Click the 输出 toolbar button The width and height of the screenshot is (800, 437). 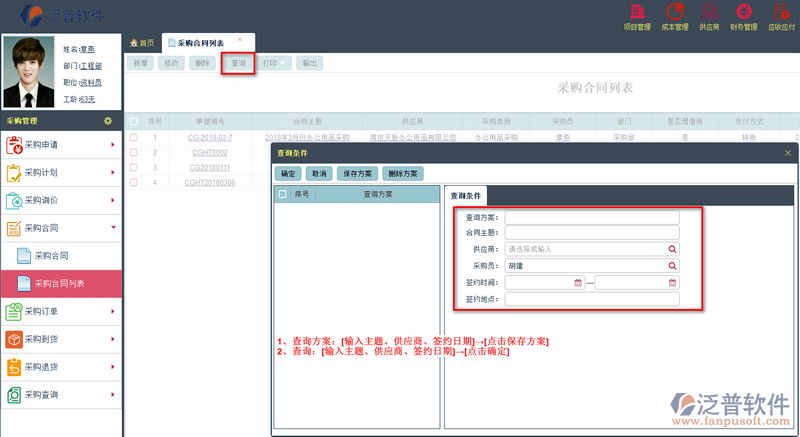coord(310,63)
